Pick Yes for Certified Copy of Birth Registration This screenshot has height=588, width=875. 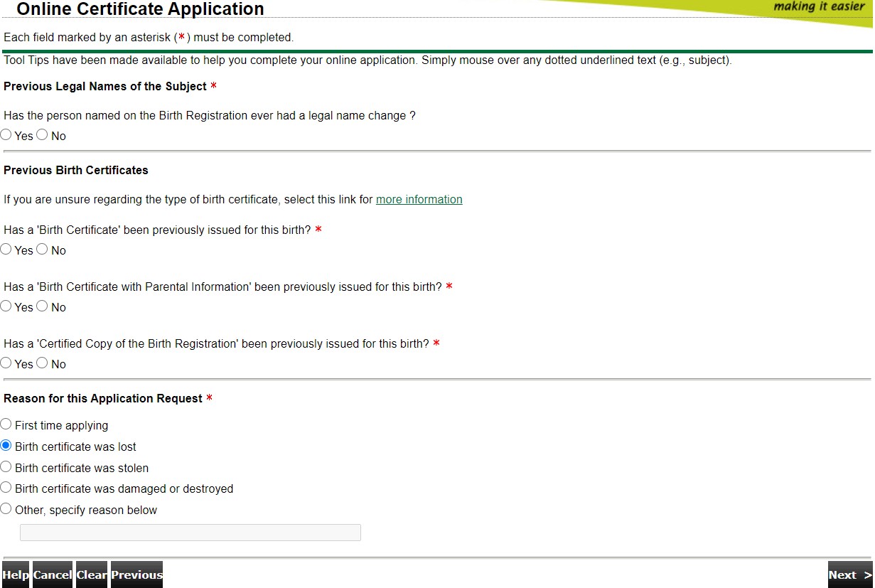6,363
